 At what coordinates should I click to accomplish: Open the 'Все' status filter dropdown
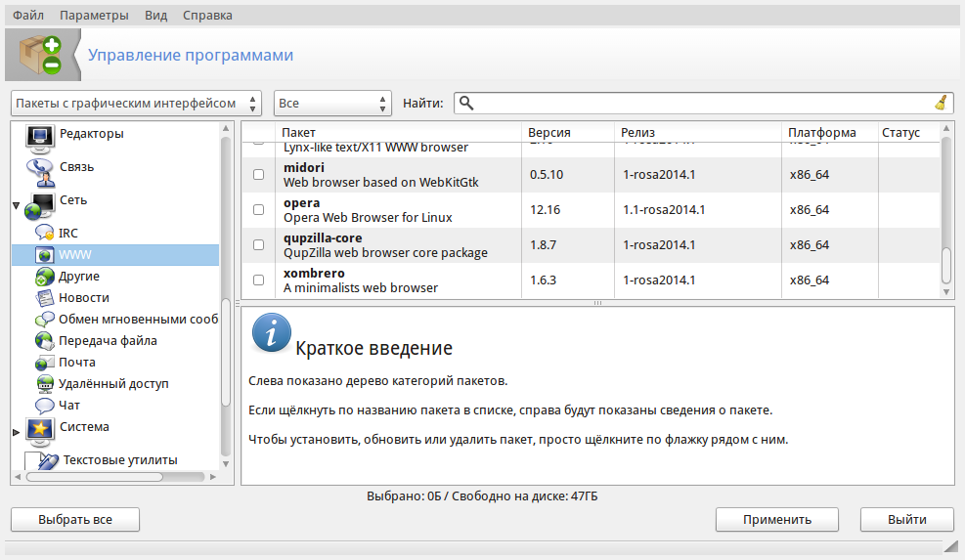tap(332, 104)
